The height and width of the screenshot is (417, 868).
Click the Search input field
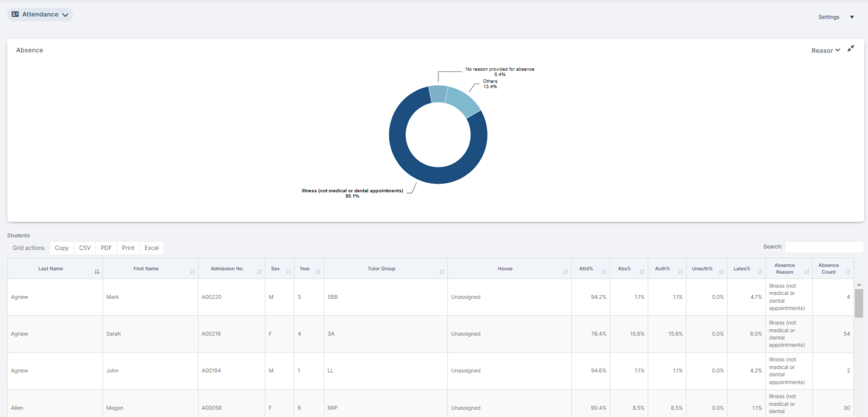[x=824, y=247]
